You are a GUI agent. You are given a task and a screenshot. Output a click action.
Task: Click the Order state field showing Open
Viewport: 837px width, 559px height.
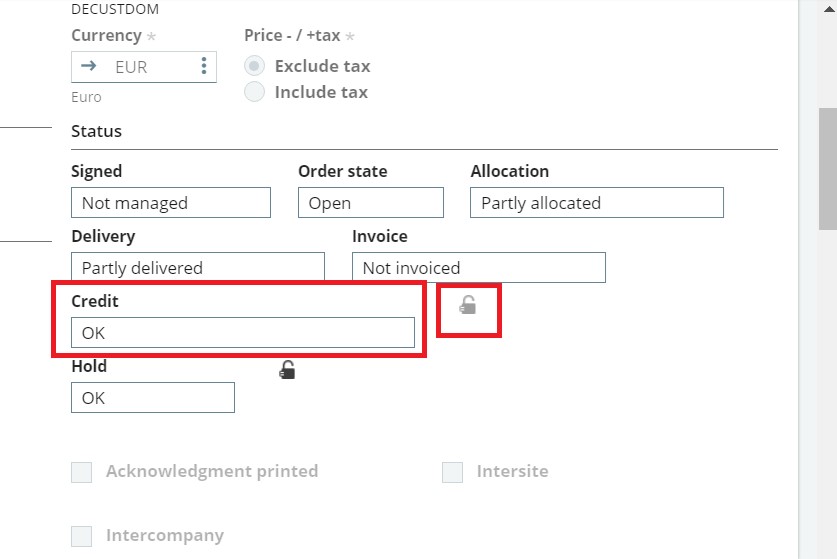point(371,202)
